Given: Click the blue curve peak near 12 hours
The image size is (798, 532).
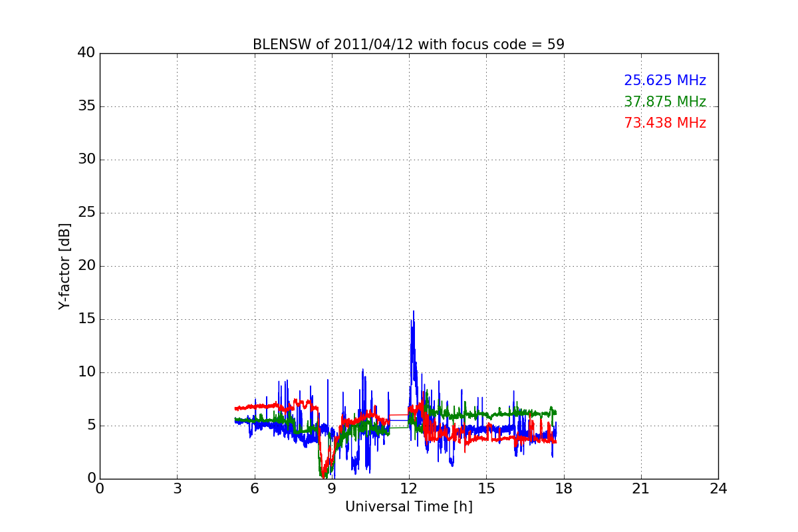Looking at the screenshot, I should pyautogui.click(x=413, y=311).
